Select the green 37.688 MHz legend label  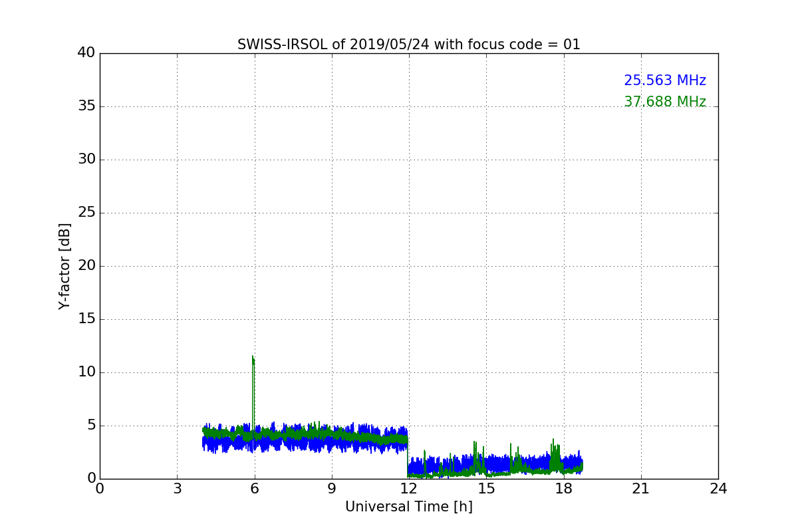pyautogui.click(x=665, y=102)
